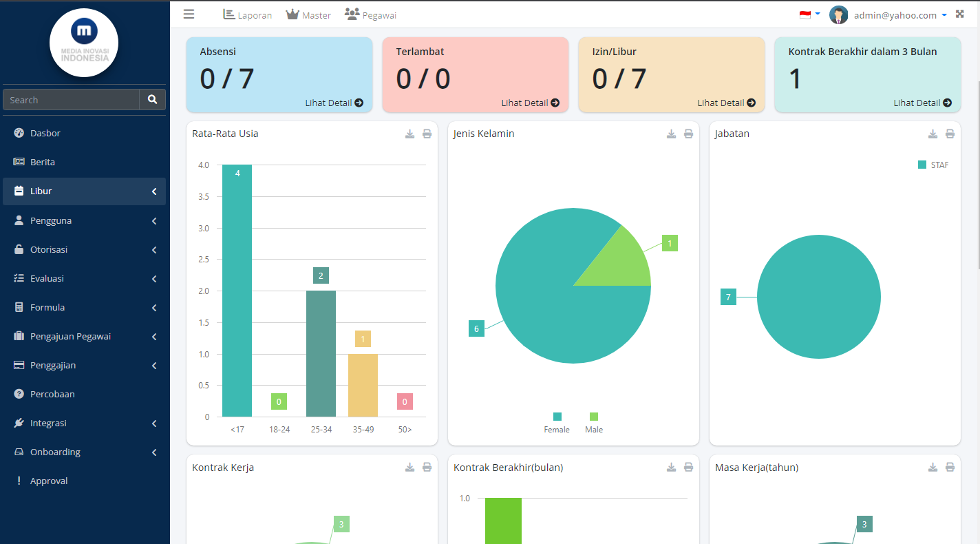Open the Laporan top menu
980x544 pixels.
[x=247, y=15]
